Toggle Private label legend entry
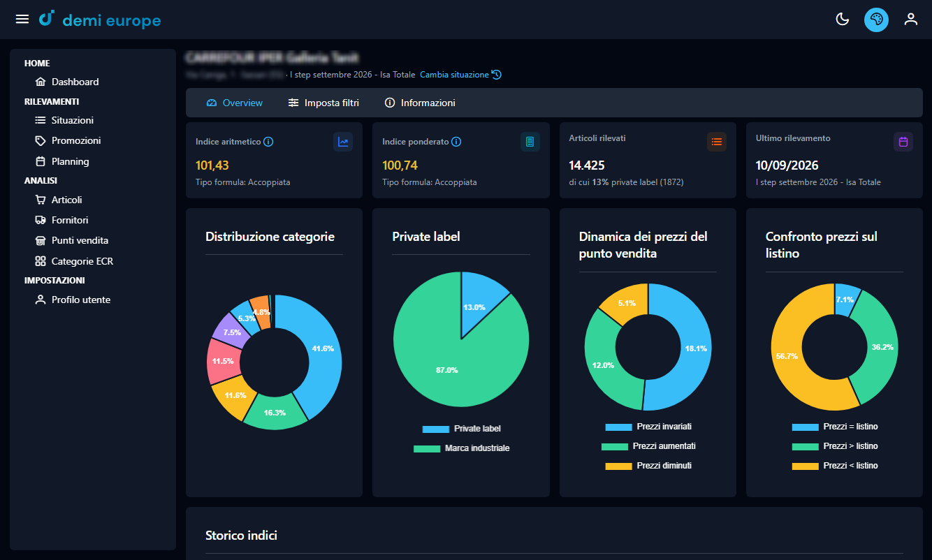The width and height of the screenshot is (932, 560). pos(461,429)
